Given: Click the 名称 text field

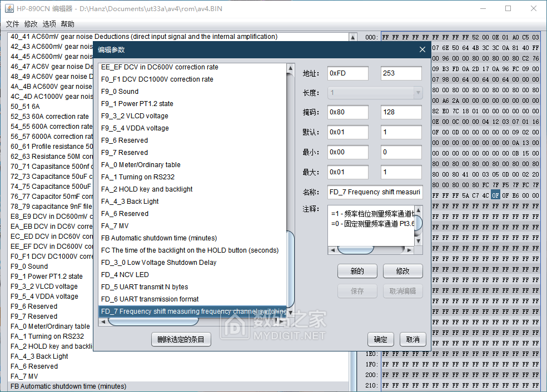Looking at the screenshot, I should tap(375, 192).
